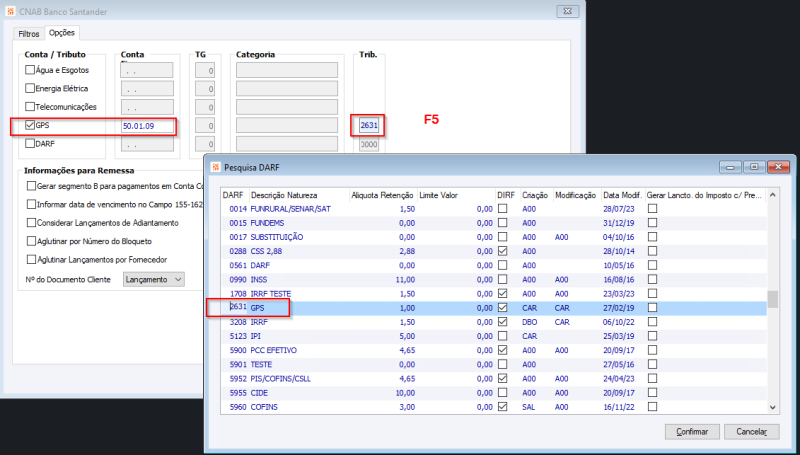Click the Criação column header
The width and height of the screenshot is (800, 455).
pos(536,195)
